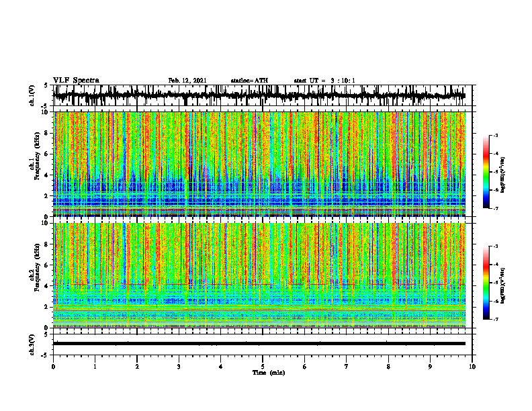Click the ch.2 spectrogram panel

point(259,275)
